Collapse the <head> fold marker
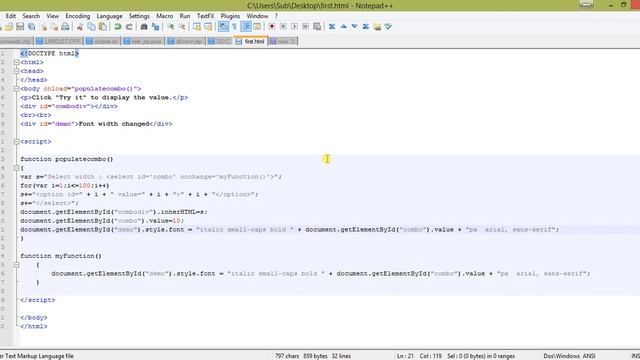 [16, 71]
